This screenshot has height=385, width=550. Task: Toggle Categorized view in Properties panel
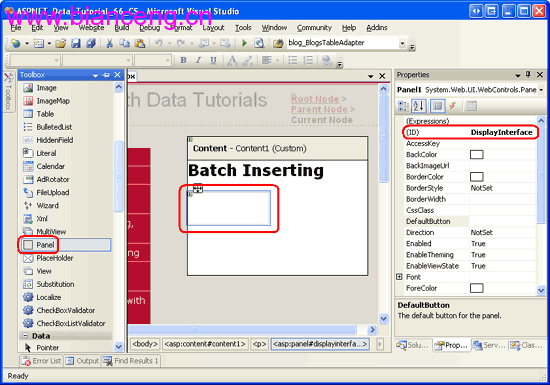tap(403, 106)
